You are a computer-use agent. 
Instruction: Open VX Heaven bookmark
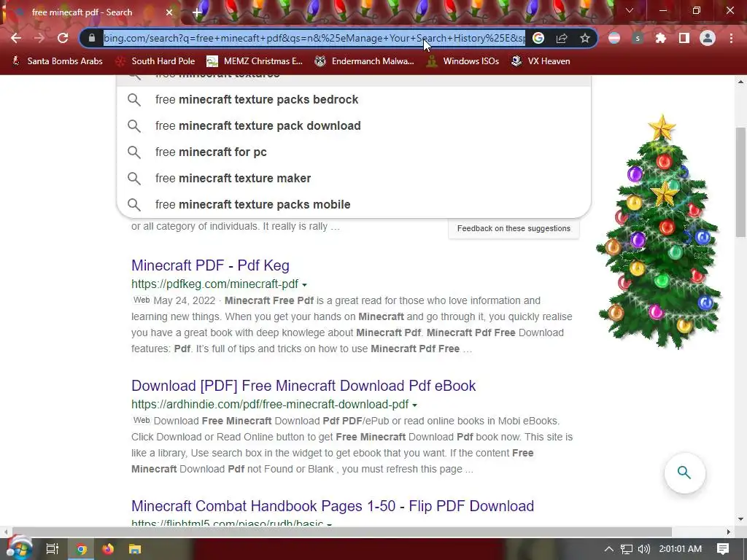coord(541,61)
